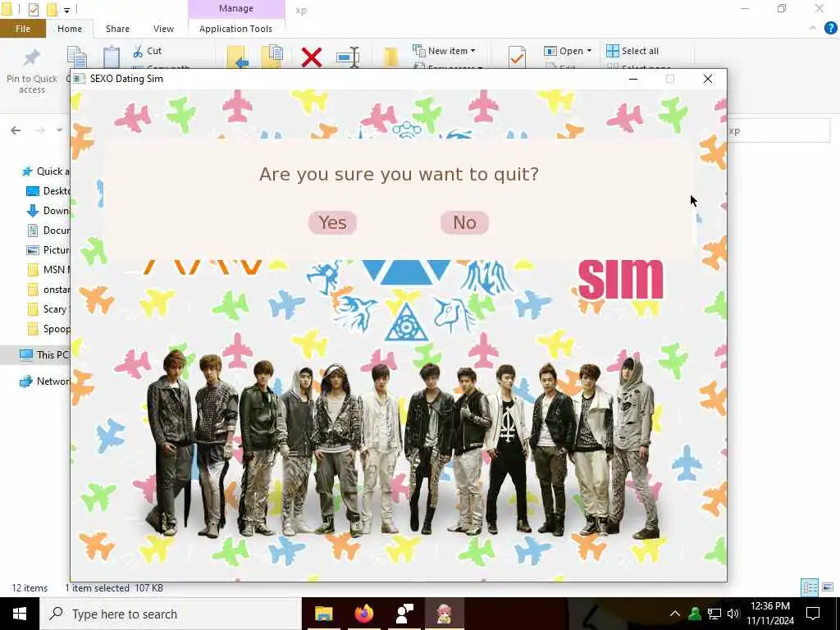
Task: Open File Explorer from the taskbar
Action: (323, 614)
